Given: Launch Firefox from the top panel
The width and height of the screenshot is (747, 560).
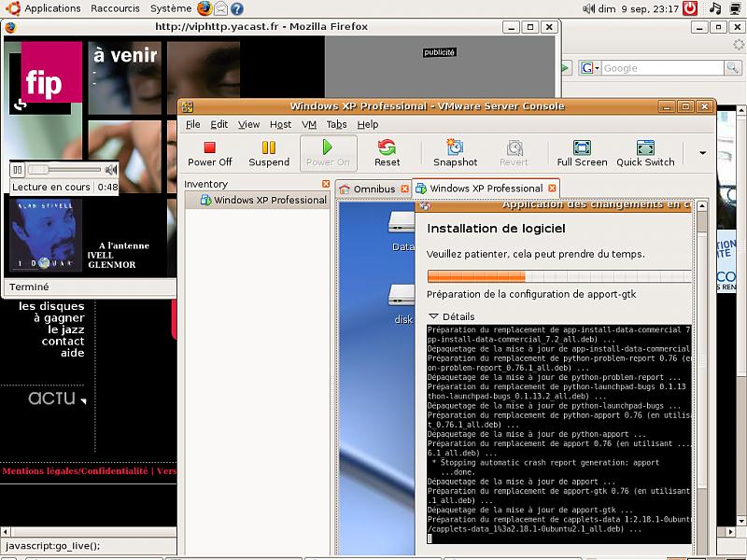Looking at the screenshot, I should pyautogui.click(x=204, y=8).
